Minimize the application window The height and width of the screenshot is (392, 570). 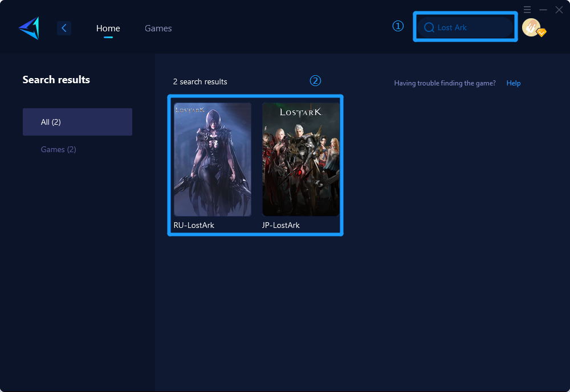(543, 10)
